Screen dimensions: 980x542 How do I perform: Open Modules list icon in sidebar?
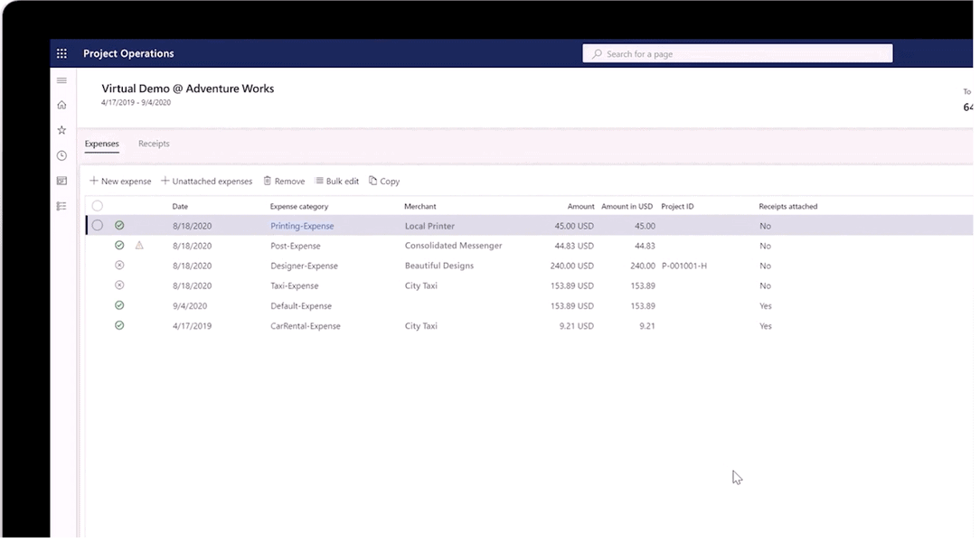61,206
